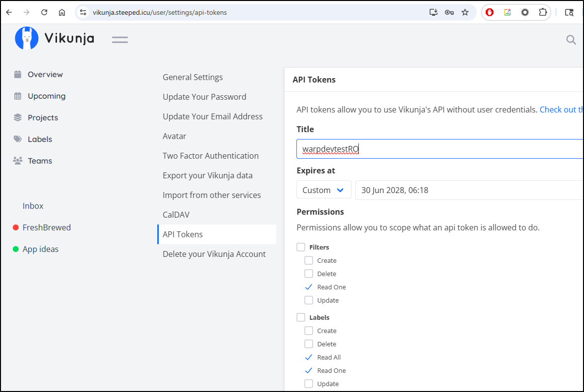Click the Vikunja llama logo
584x392 pixels.
(27, 38)
